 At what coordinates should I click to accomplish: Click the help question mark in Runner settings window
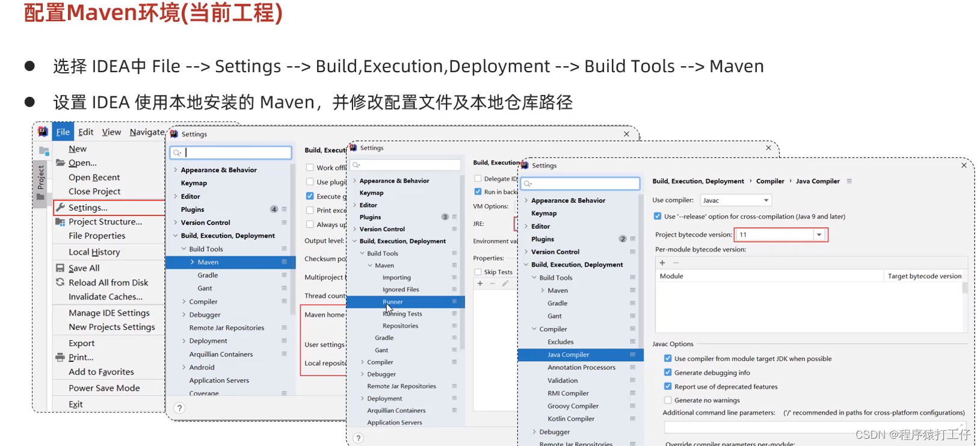pyautogui.click(x=359, y=438)
